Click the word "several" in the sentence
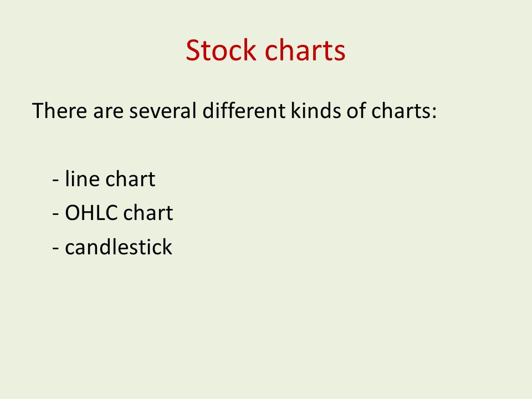The height and width of the screenshot is (399, 532). pos(163,110)
